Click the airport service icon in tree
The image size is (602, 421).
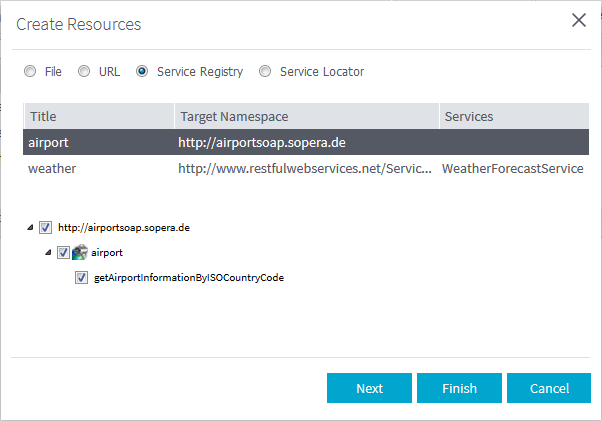[80, 253]
